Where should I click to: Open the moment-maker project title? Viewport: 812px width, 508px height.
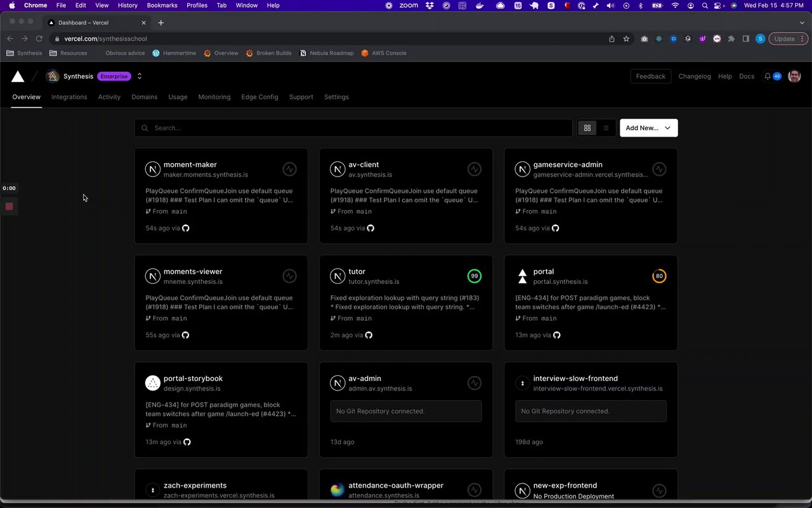tap(190, 164)
